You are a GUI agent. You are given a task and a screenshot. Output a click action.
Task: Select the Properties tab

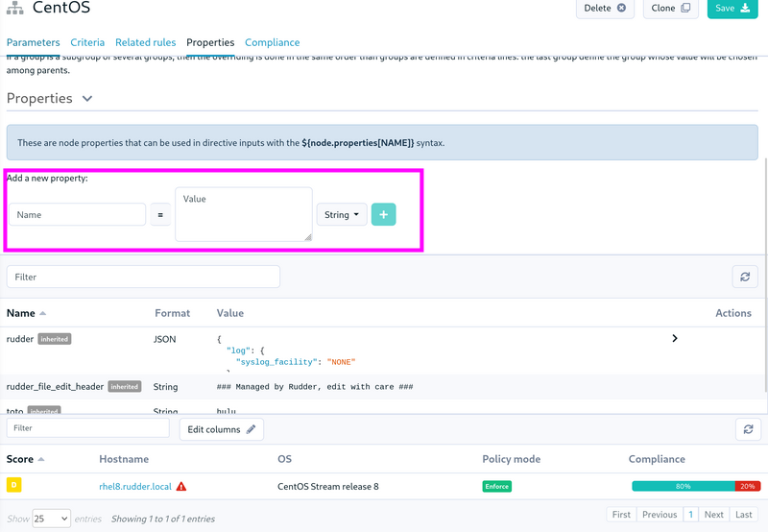coord(210,42)
